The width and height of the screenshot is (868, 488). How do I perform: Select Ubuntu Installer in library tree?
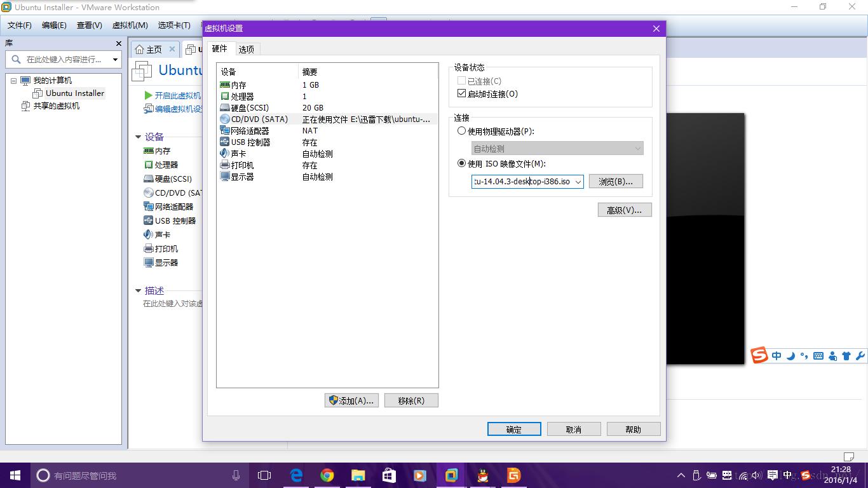[74, 93]
